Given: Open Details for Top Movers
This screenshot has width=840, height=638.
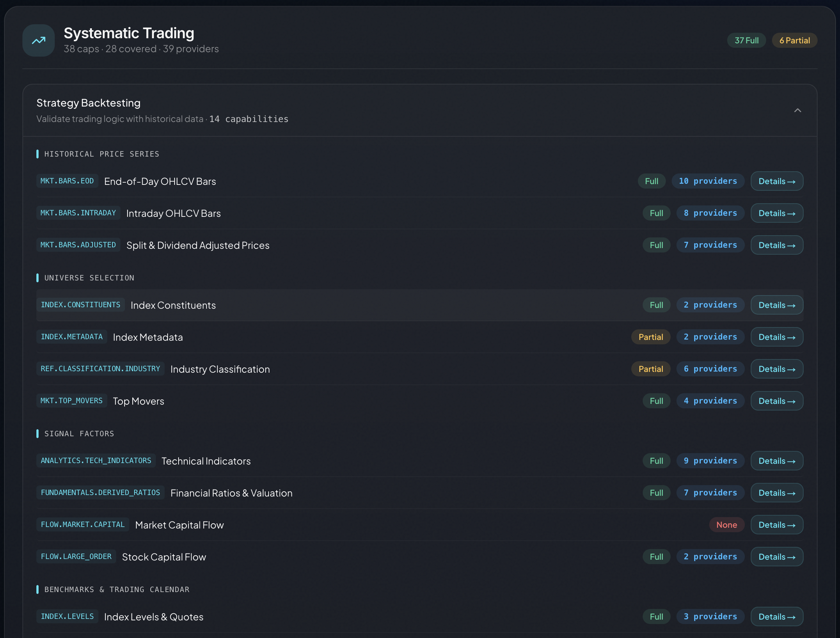Looking at the screenshot, I should pos(776,401).
